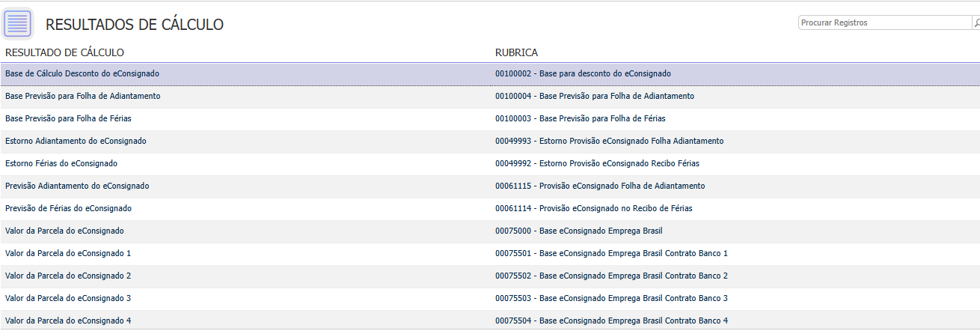Open Estorno Adiantamento do eConsignado record
Image resolution: width=980 pixels, height=331 pixels.
click(76, 142)
